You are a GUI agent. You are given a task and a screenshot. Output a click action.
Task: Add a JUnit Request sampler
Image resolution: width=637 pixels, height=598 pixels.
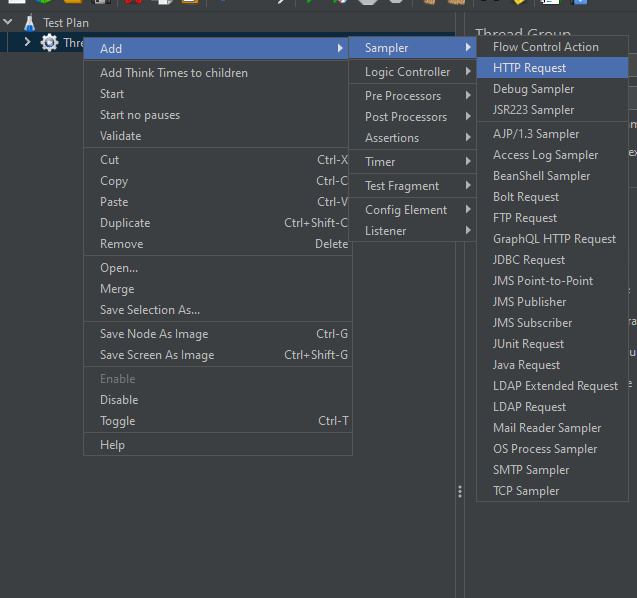[x=552, y=344]
